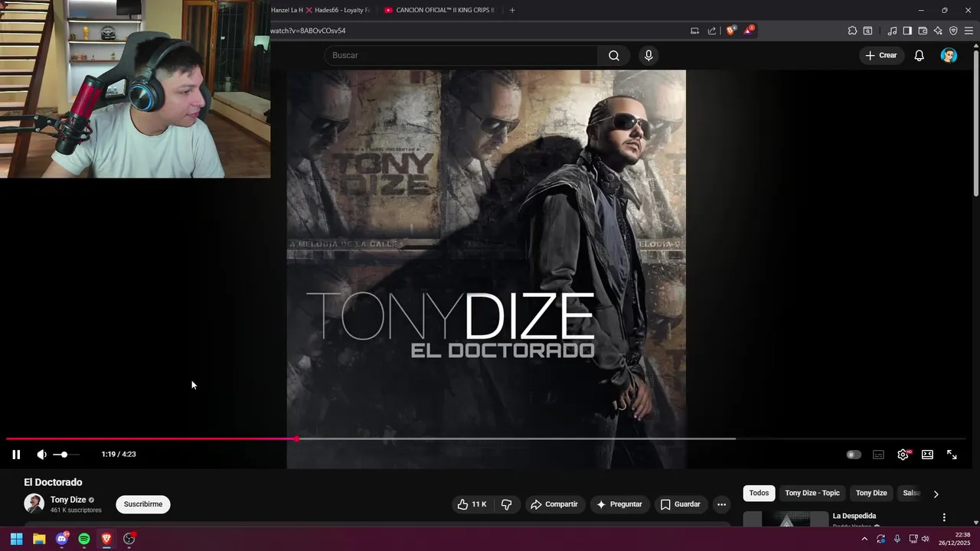Open the Crear menu
Image resolution: width=980 pixels, height=551 pixels.
[x=881, y=55]
